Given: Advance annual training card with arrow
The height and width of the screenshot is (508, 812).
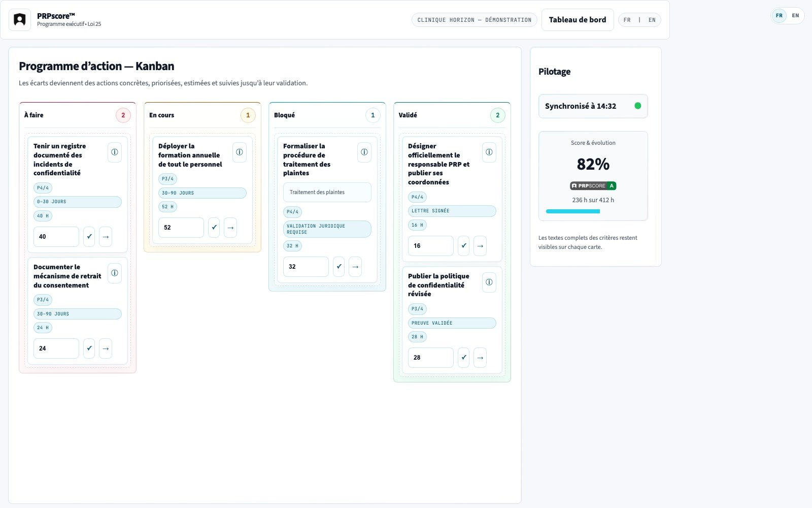Looking at the screenshot, I should pos(230,228).
